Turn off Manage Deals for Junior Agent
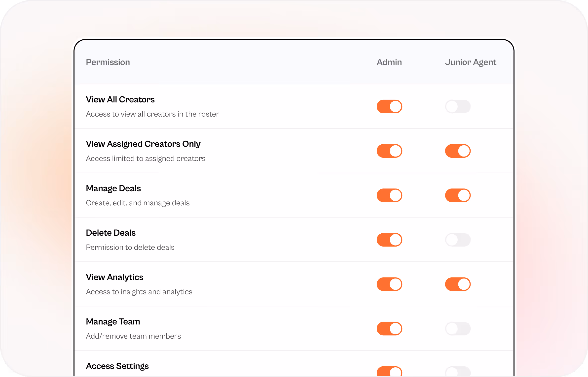Image resolution: width=588 pixels, height=377 pixels. 458,195
